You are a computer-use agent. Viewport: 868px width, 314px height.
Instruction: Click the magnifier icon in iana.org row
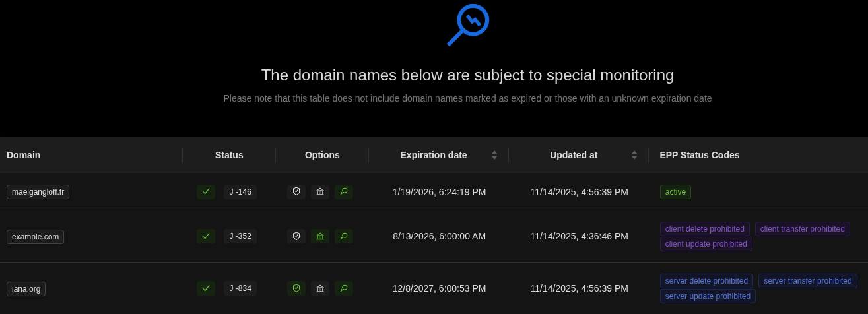click(x=344, y=288)
